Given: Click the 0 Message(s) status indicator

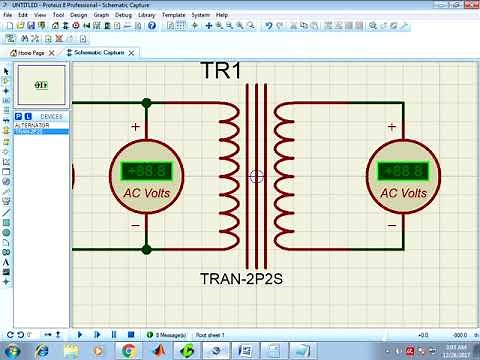Looking at the screenshot, I should point(167,335).
